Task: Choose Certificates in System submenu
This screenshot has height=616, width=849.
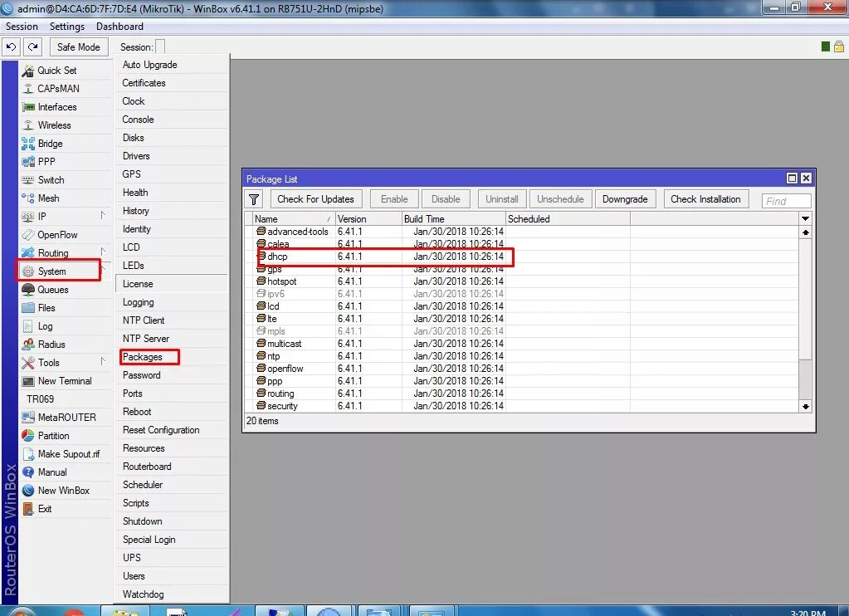Action: click(x=171, y=83)
